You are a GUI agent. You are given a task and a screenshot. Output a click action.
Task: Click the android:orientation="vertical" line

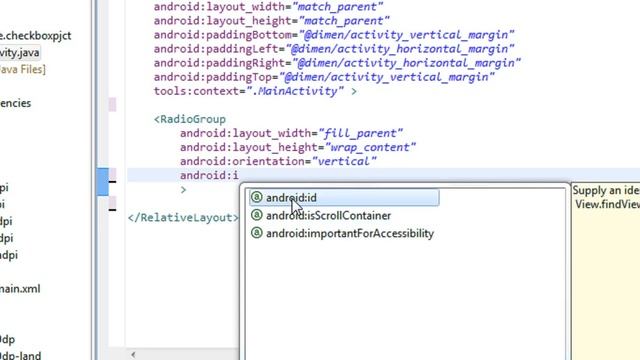(x=278, y=161)
